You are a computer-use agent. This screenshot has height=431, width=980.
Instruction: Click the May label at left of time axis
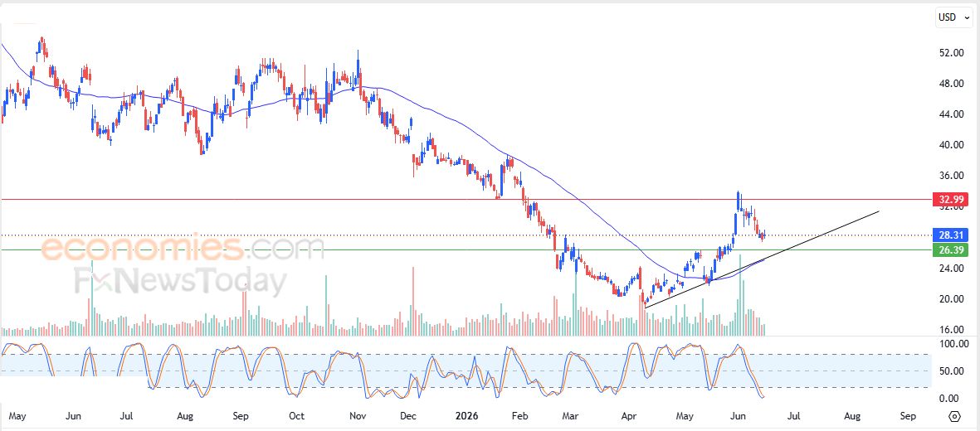(x=17, y=416)
